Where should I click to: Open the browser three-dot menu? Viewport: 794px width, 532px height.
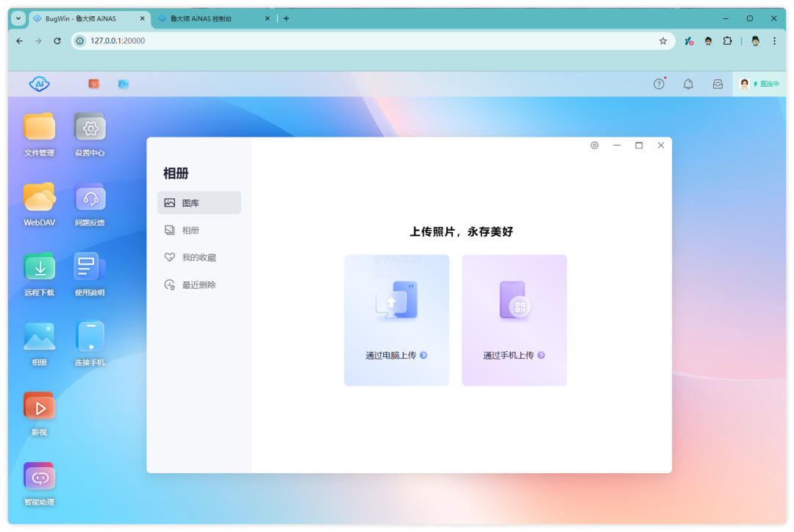[x=774, y=41]
